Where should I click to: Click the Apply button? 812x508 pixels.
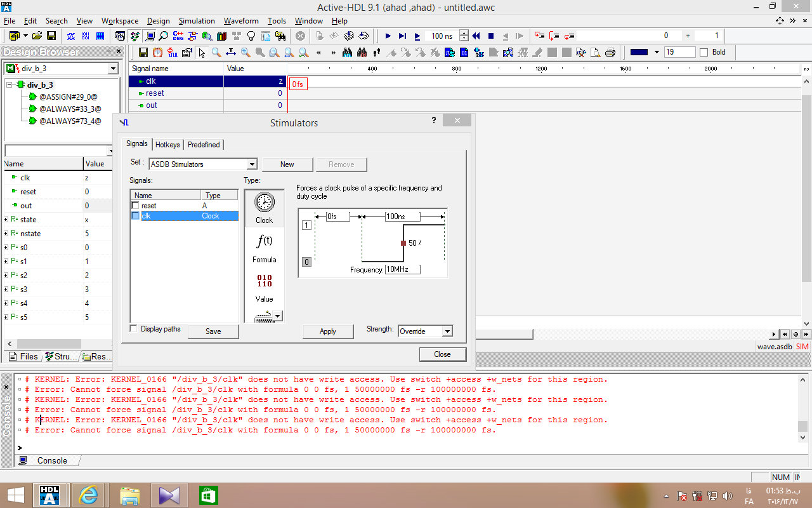click(x=327, y=331)
